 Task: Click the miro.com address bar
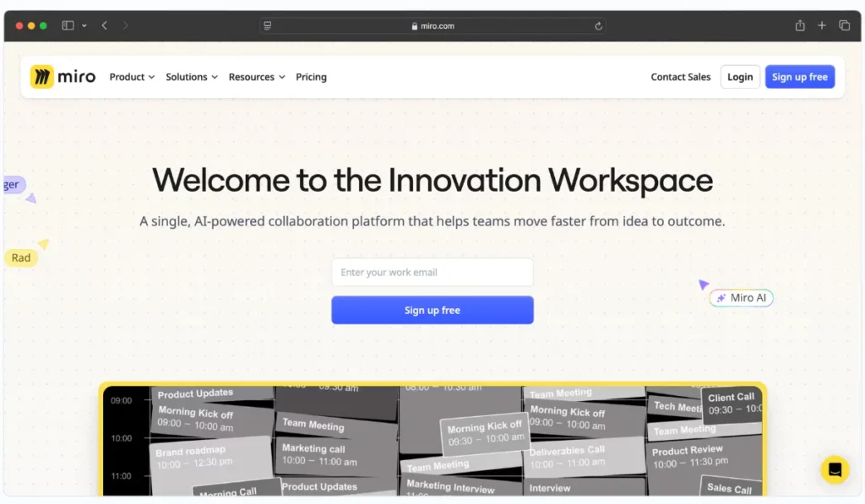pyautogui.click(x=432, y=26)
